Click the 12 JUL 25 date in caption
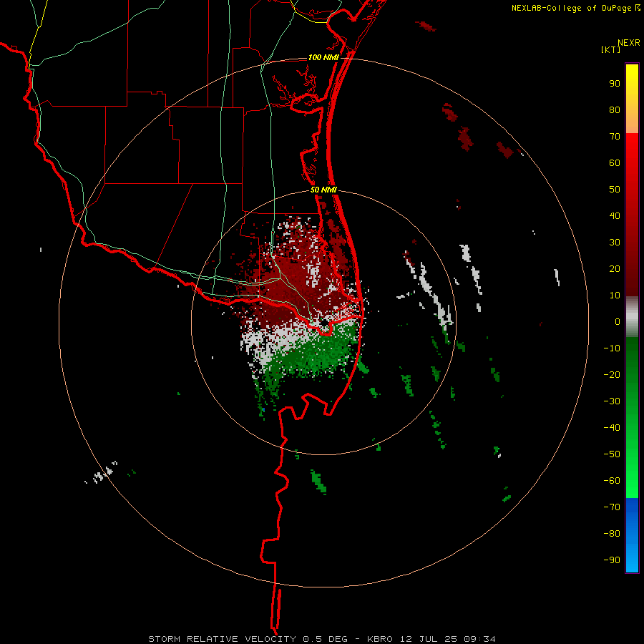This screenshot has height=644, width=644. [429, 639]
